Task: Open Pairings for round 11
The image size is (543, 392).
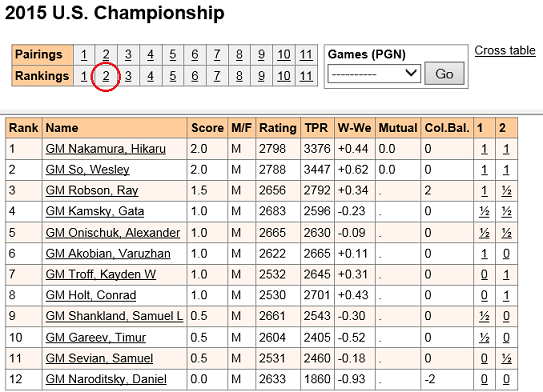Action: pyautogui.click(x=306, y=55)
